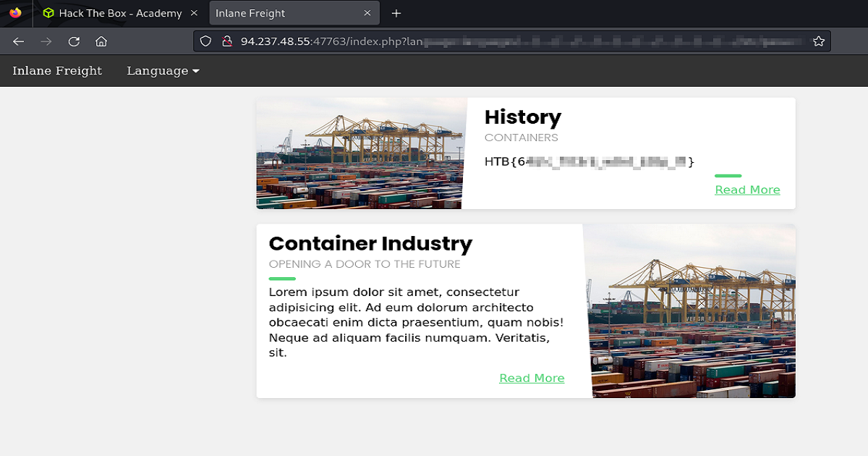The image size is (868, 456).
Task: Click OPENING A DOOR TO THE FUTURE subtitle
Action: click(x=365, y=264)
